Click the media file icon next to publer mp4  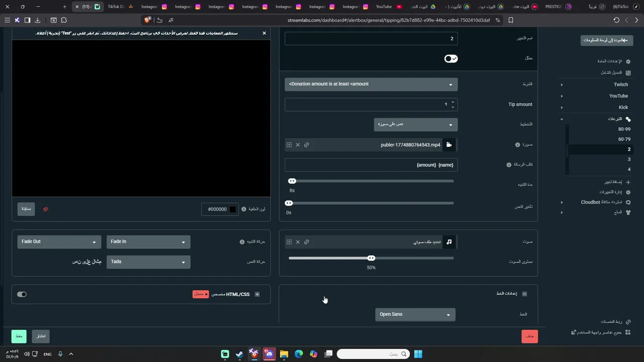449,145
